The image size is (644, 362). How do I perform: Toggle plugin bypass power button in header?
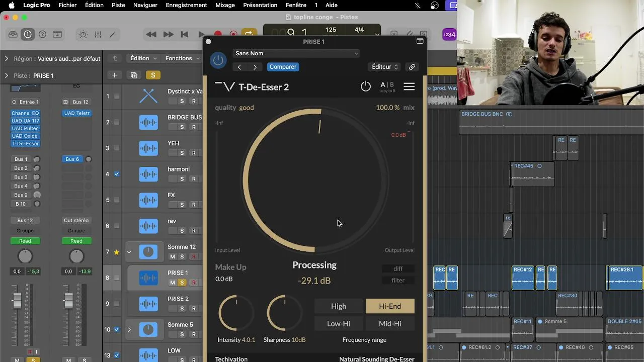point(218,60)
